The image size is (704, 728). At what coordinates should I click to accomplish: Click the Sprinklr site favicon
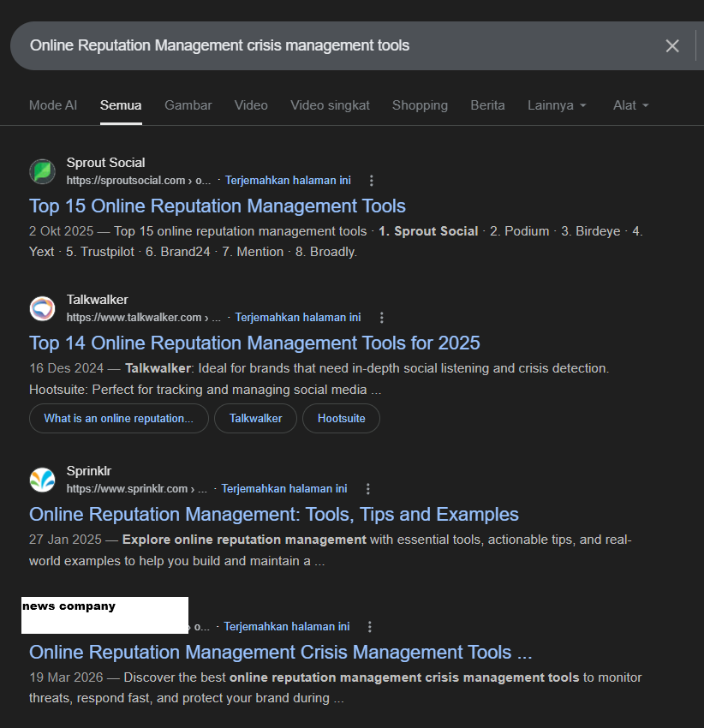(43, 480)
